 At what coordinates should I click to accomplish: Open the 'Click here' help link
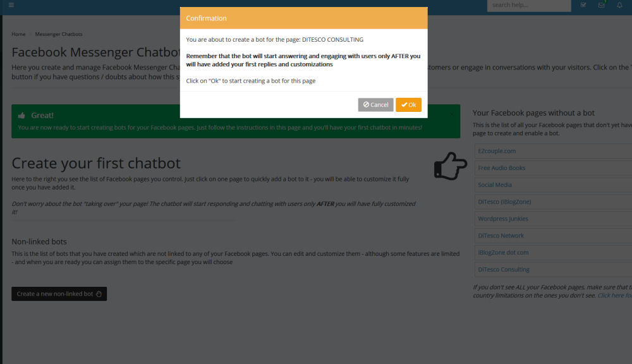[614, 296]
